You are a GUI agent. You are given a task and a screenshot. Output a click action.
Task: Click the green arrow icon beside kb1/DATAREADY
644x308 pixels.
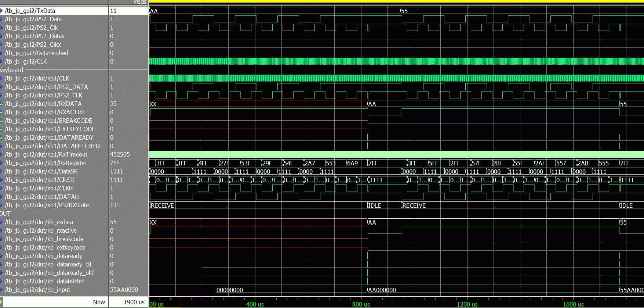[x=1, y=138]
